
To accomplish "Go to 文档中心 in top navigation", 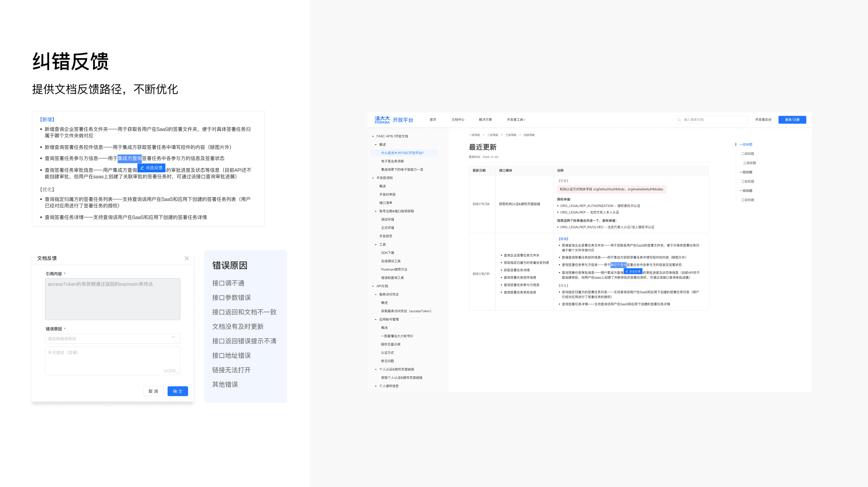I will pyautogui.click(x=458, y=120).
